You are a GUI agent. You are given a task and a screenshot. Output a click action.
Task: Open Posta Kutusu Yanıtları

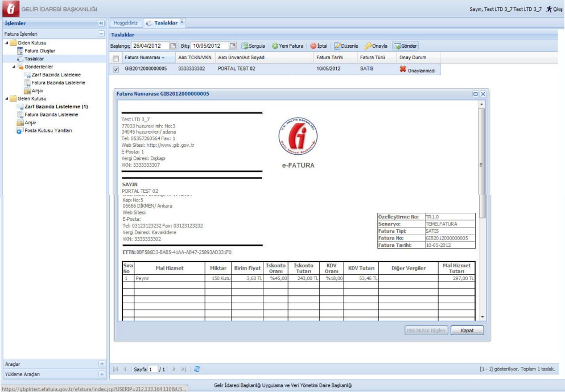pos(48,130)
